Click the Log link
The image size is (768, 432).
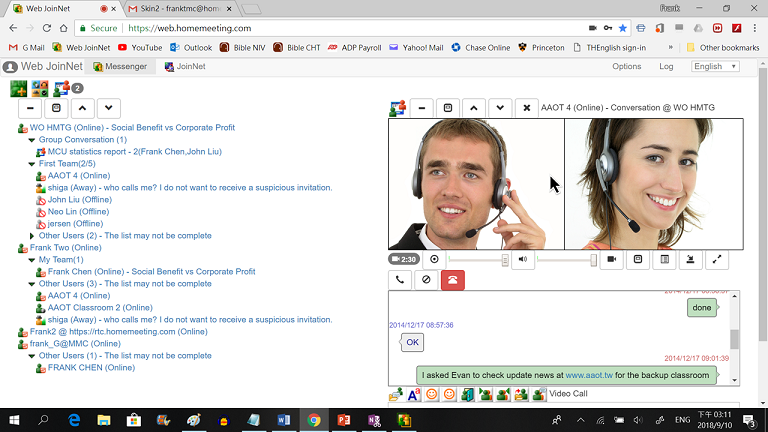(666, 67)
